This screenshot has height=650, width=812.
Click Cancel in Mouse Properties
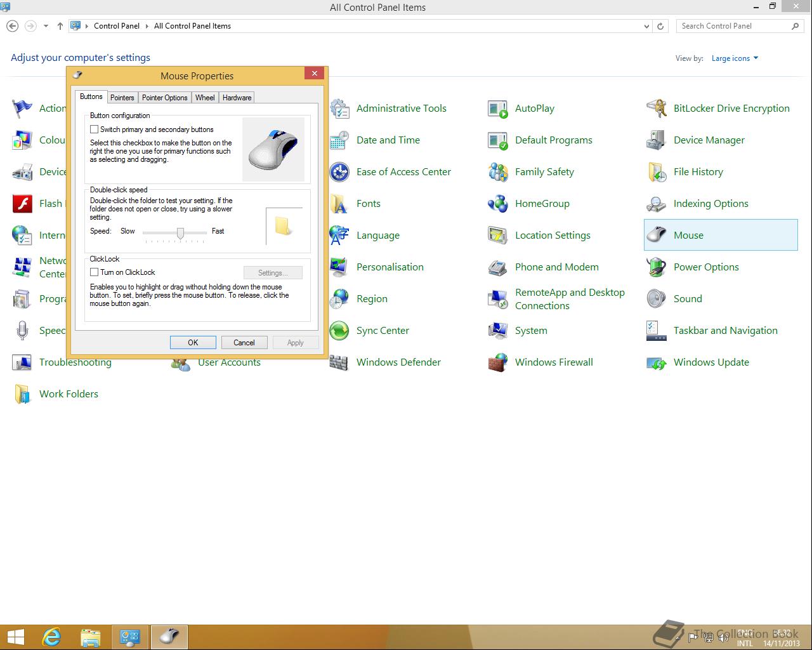pyautogui.click(x=244, y=343)
